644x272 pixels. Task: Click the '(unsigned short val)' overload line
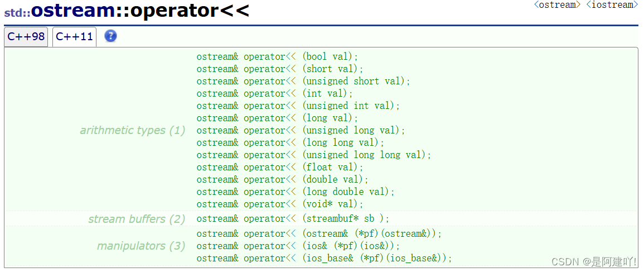(303, 81)
